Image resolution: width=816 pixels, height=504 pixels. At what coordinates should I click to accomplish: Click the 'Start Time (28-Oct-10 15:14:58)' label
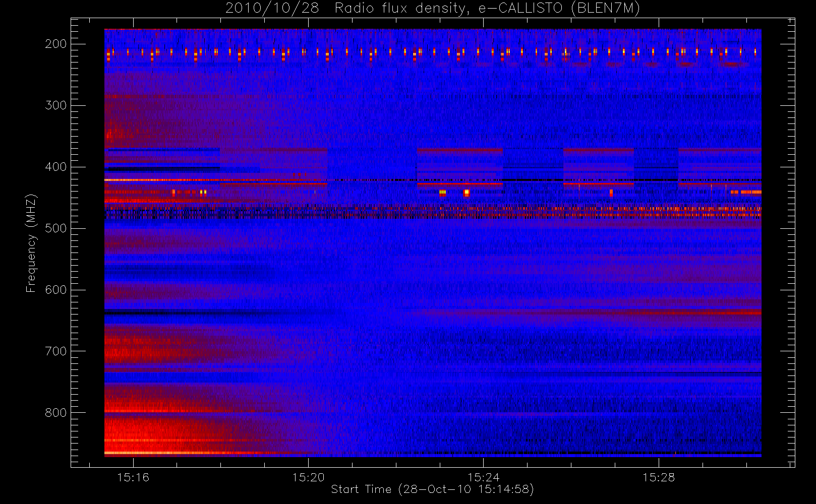pyautogui.click(x=432, y=489)
